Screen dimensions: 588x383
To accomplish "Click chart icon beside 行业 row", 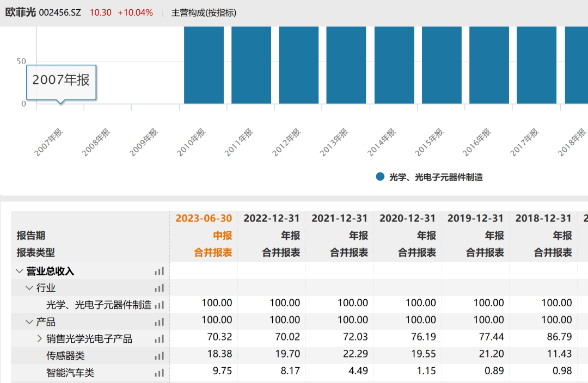I will (x=159, y=288).
